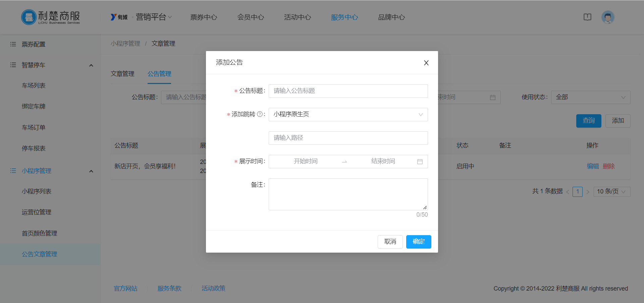Open the 营销平台 platform dropdown

(x=154, y=17)
